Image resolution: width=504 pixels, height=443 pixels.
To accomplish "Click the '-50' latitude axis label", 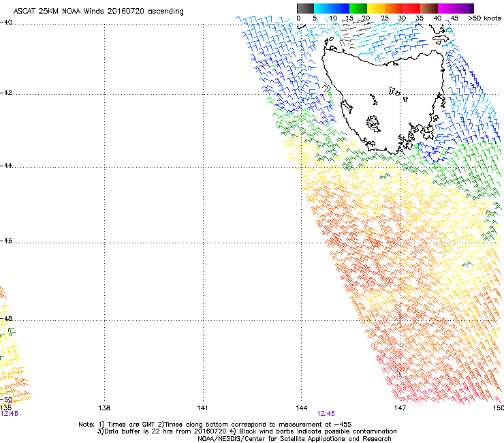I will click(x=6, y=400).
